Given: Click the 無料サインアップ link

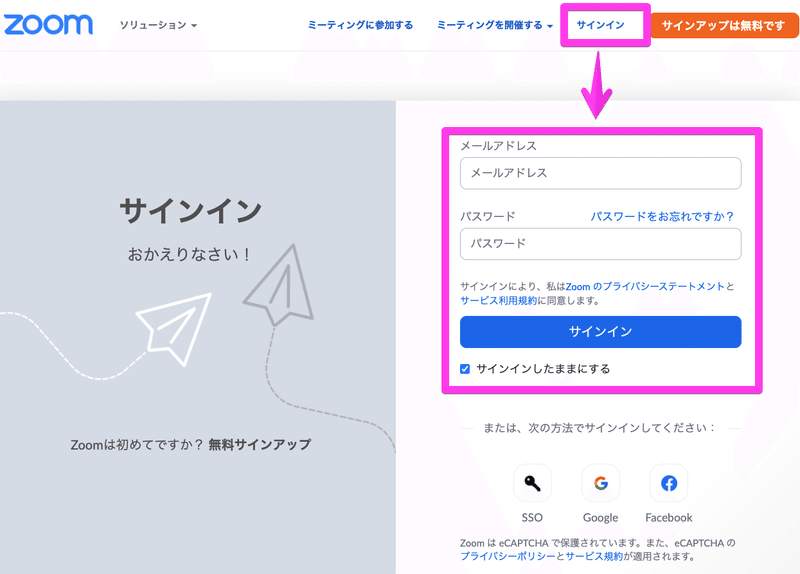Looking at the screenshot, I should (x=260, y=444).
